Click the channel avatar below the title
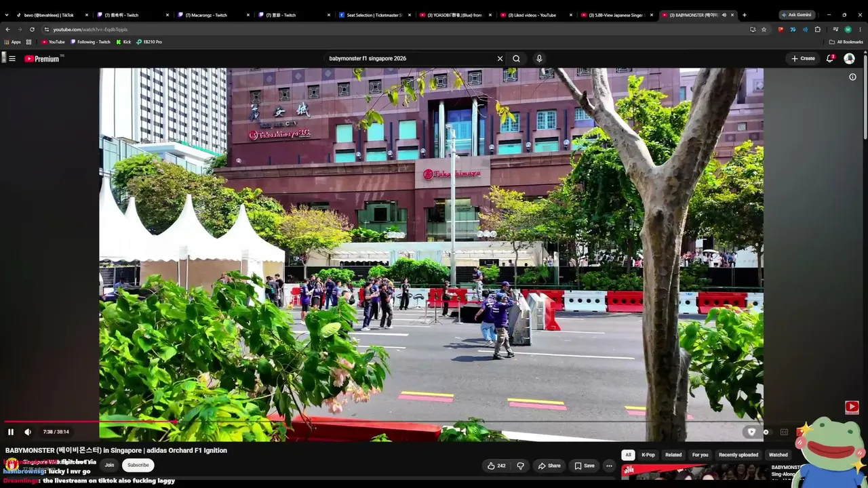 point(12,465)
